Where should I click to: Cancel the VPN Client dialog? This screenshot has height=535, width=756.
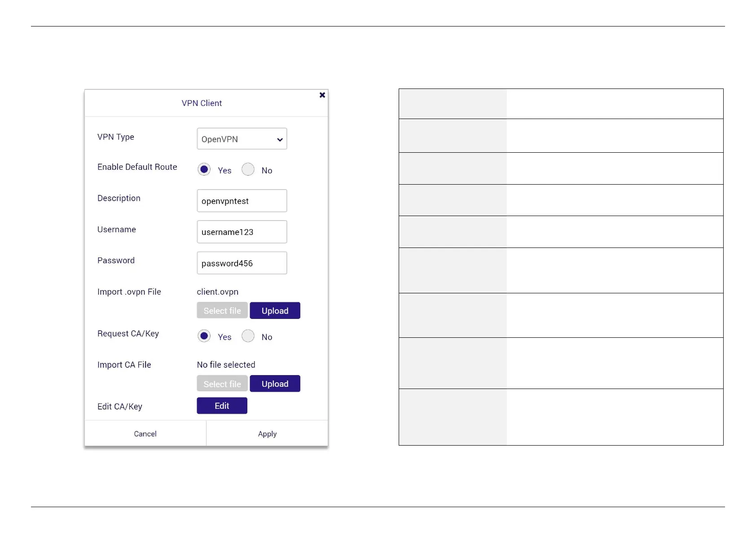click(x=145, y=433)
